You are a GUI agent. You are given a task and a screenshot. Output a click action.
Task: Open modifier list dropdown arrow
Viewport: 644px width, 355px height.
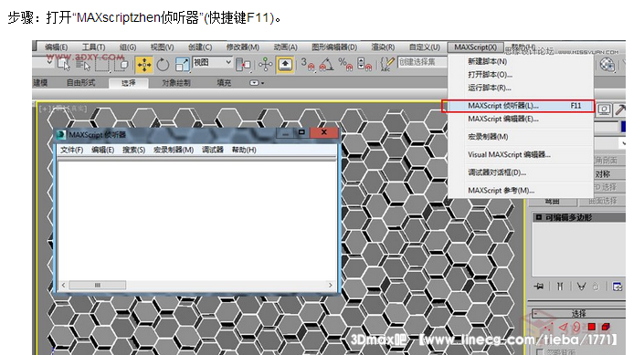[624, 143]
